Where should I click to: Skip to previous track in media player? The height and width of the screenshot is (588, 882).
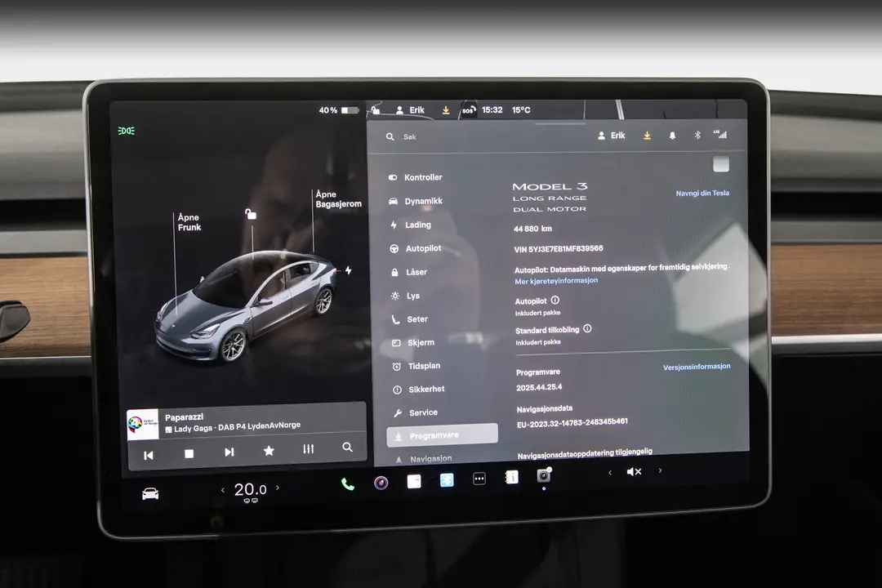coord(149,455)
